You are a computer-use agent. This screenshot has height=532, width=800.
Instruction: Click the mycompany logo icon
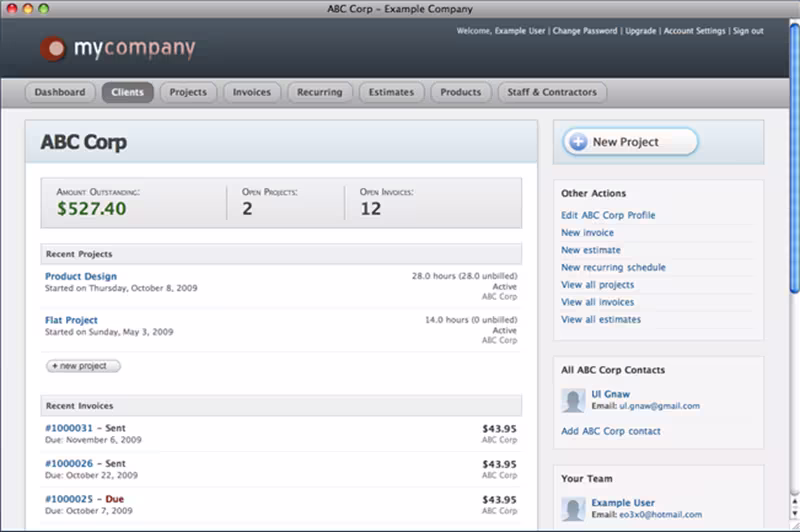coord(53,48)
